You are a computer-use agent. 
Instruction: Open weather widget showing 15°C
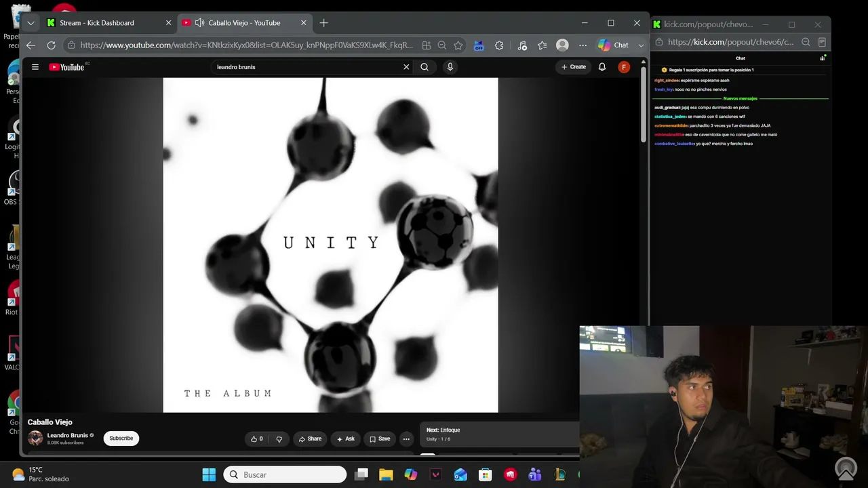(x=41, y=474)
